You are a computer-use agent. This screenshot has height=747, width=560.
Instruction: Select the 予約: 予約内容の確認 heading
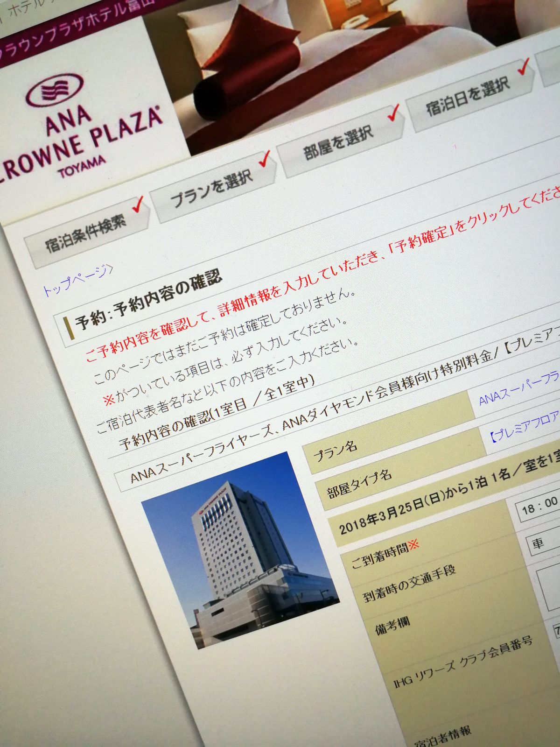point(148,300)
